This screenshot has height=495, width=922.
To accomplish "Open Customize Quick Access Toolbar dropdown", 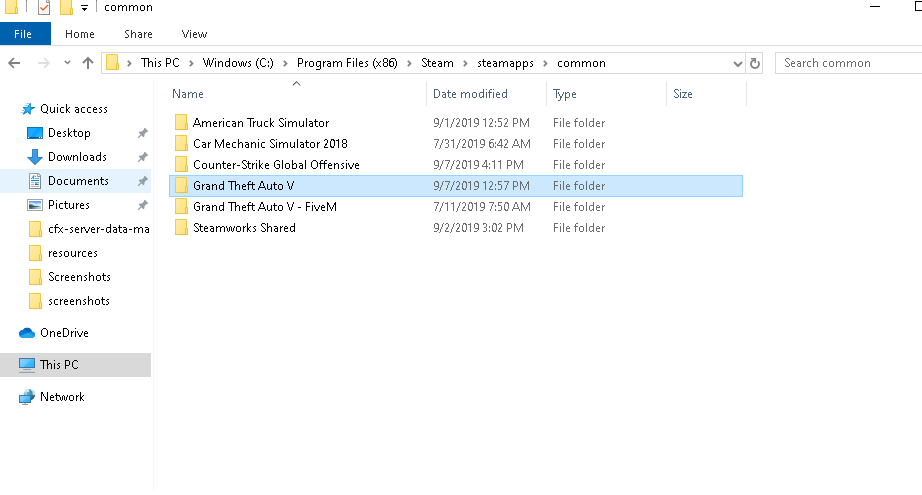I will coord(85,8).
